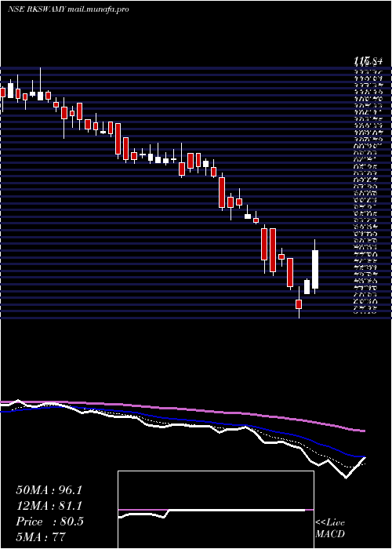Click the 5MA : 77 value
392x549 pixels.
(x=41, y=537)
